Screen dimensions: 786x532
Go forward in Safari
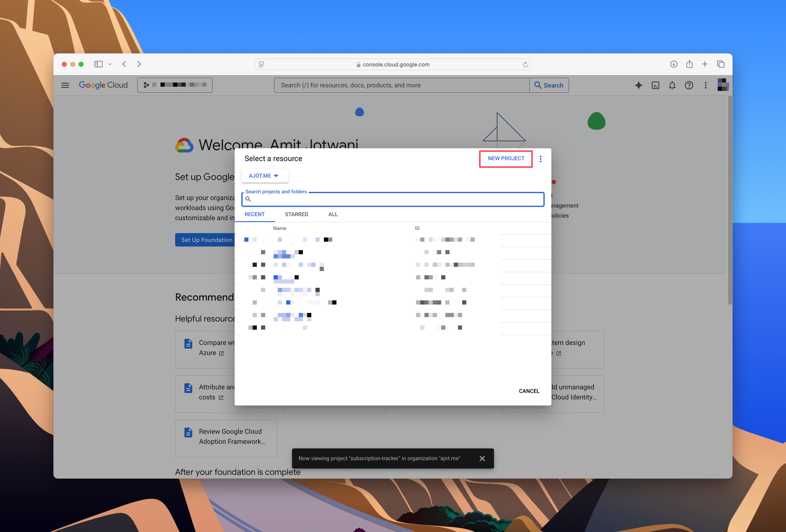pyautogui.click(x=139, y=64)
